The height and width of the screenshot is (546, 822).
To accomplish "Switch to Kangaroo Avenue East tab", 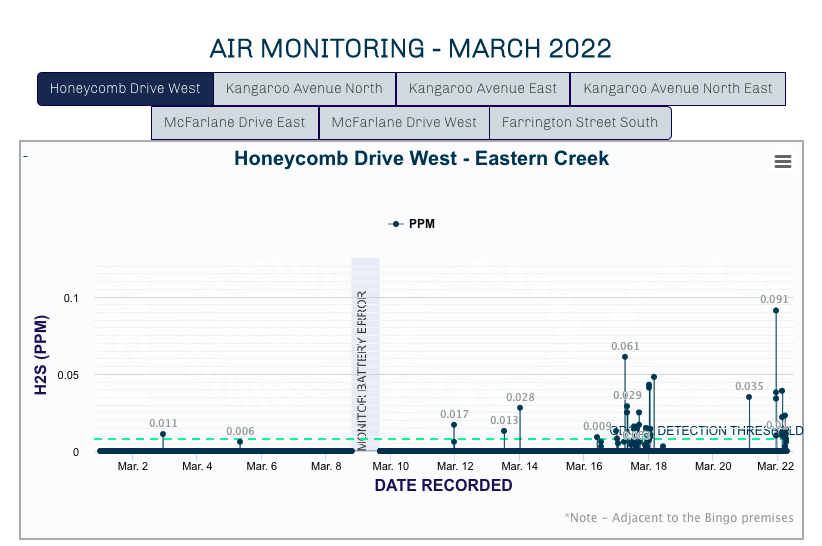I will click(483, 89).
